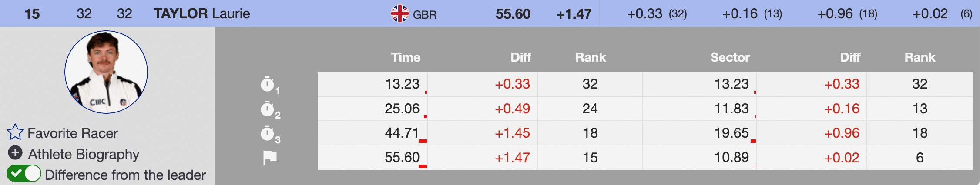Click the +1.47 difference in header row
The width and height of the screenshot is (980, 185).
pyautogui.click(x=574, y=14)
